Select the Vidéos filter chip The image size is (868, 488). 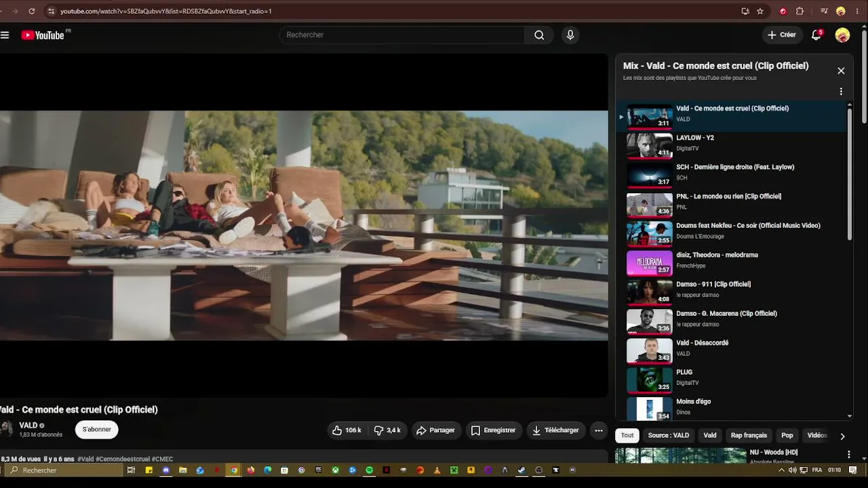816,436
